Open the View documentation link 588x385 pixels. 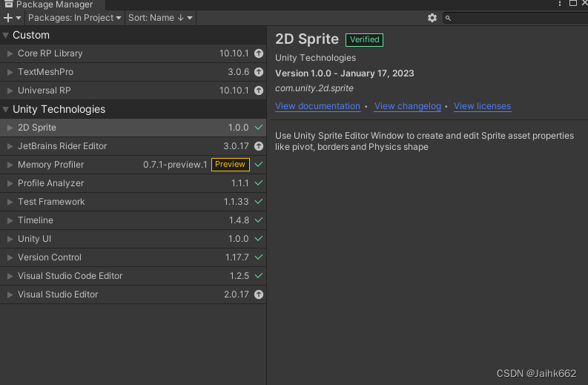[x=317, y=106]
